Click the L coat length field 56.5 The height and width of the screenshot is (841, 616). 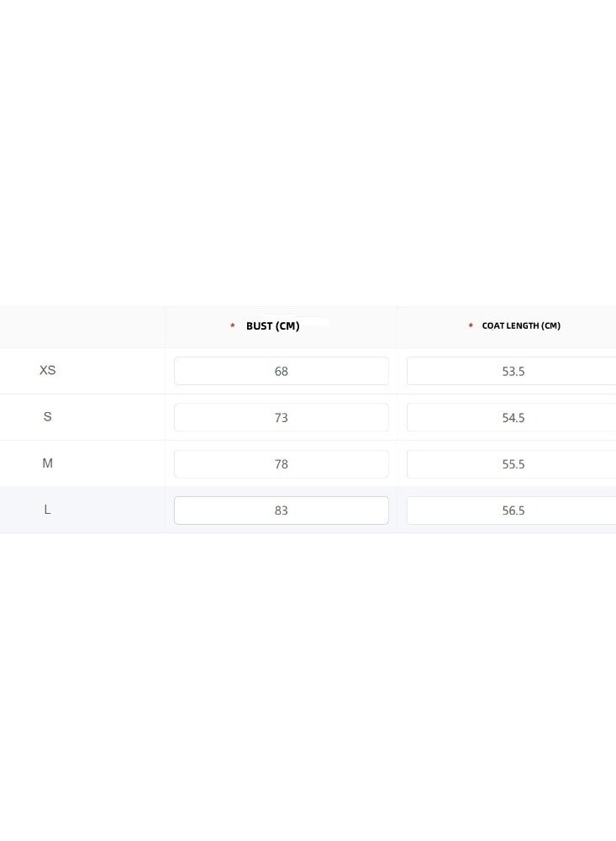(x=512, y=510)
